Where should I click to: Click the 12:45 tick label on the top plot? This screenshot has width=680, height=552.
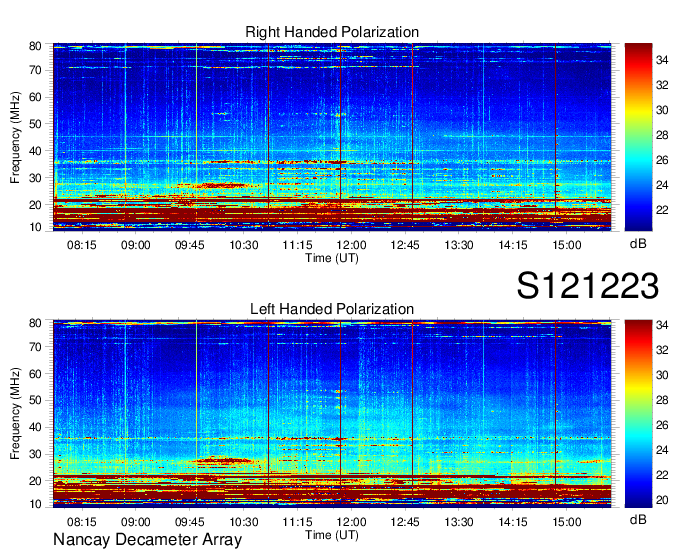pos(405,245)
